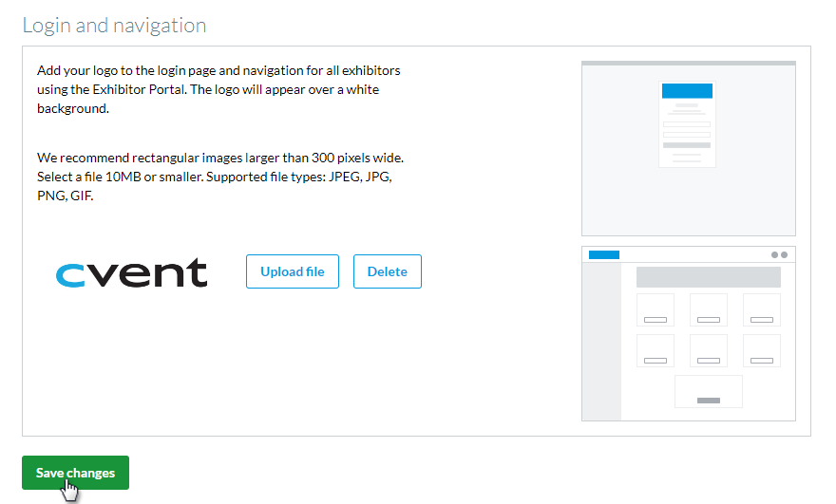Click the uploaded Cvent logo image
Screen dimensions: 836x504
pyautogui.click(x=131, y=272)
